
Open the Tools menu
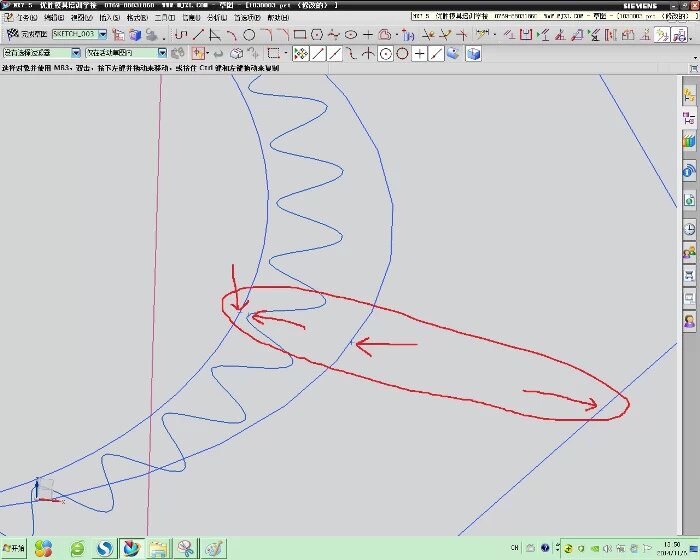165,17
